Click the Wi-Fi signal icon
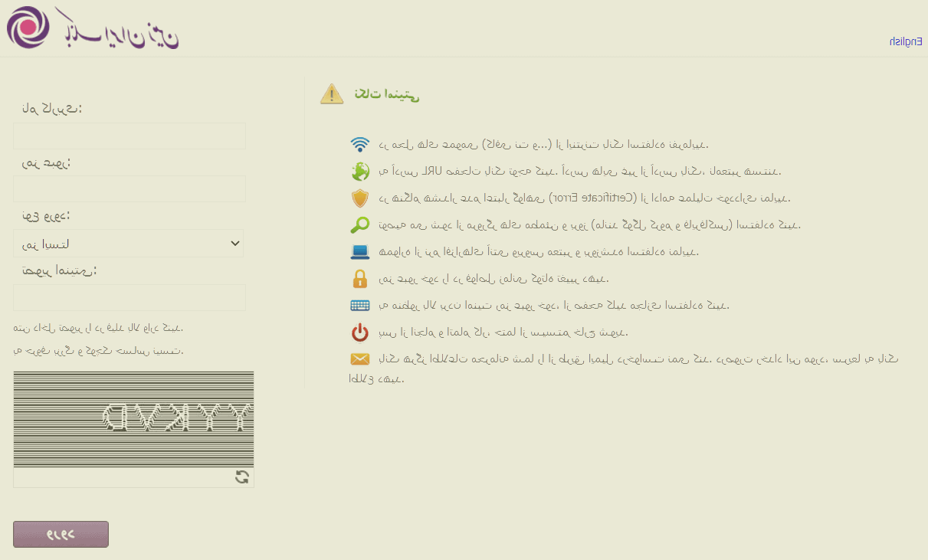Image resolution: width=928 pixels, height=560 pixels. point(360,145)
